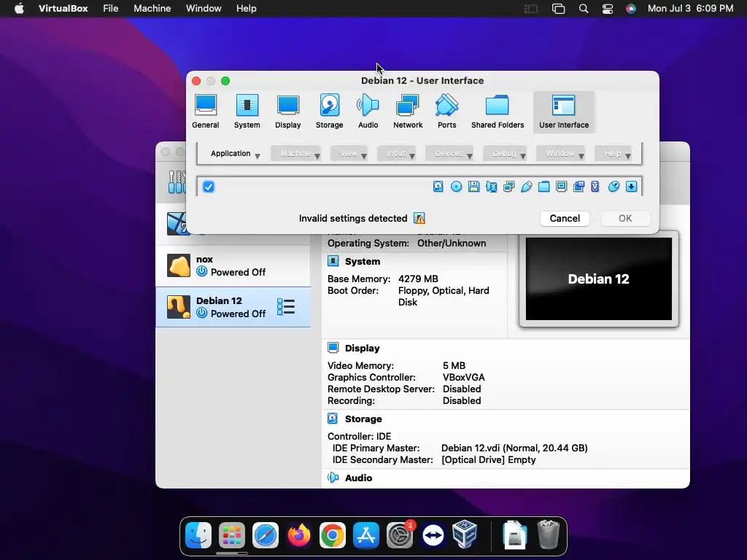Open Control Center in the menu bar
The width and height of the screenshot is (747, 560).
608,9
